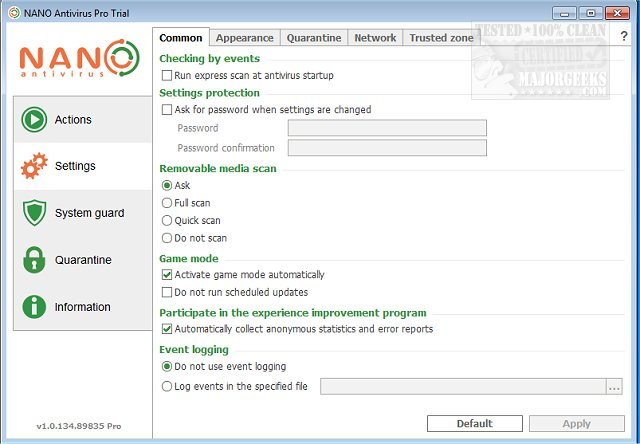This screenshot has height=444, width=640.
Task: Click the green play Actions icon
Action: point(34,120)
